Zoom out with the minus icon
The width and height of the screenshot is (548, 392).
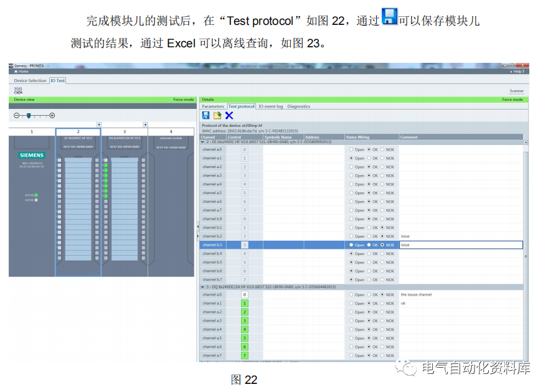pos(16,116)
